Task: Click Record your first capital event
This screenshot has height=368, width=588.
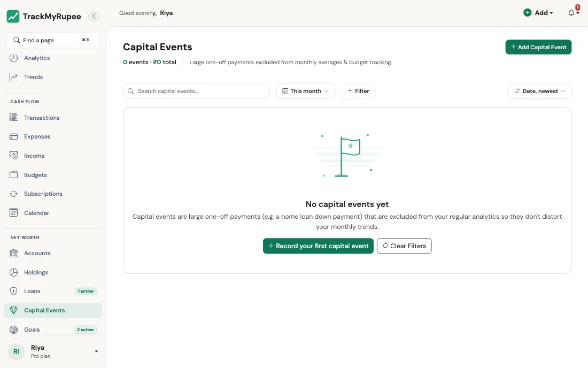Action: click(318, 246)
